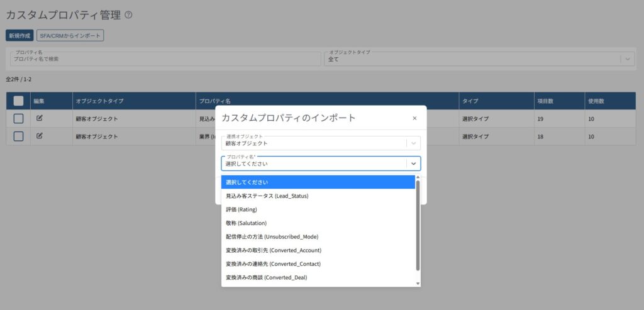Click the dropdown list scrollbar
This screenshot has width=644, height=310.
pyautogui.click(x=418, y=226)
